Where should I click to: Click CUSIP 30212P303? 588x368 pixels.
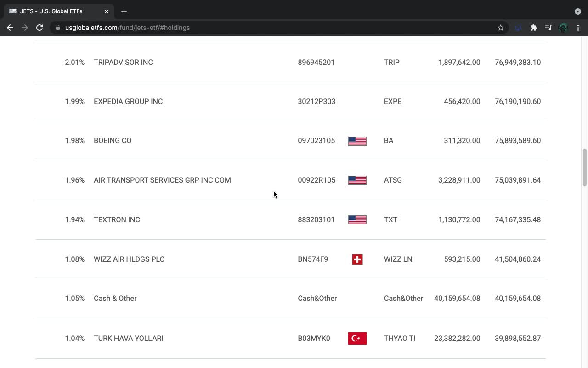click(317, 101)
